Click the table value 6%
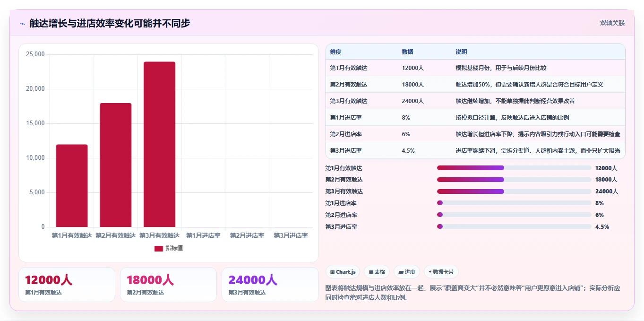 point(406,134)
